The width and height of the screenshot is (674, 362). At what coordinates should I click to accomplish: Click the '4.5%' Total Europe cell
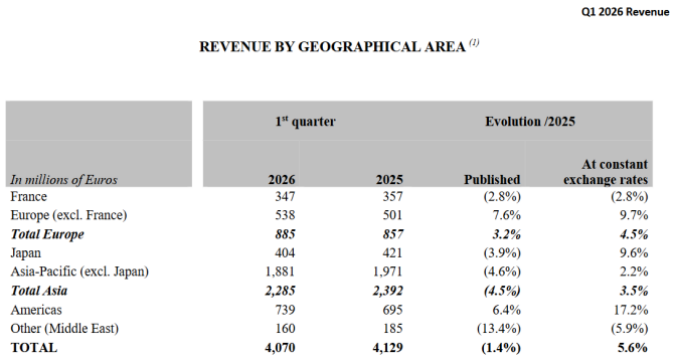(634, 234)
